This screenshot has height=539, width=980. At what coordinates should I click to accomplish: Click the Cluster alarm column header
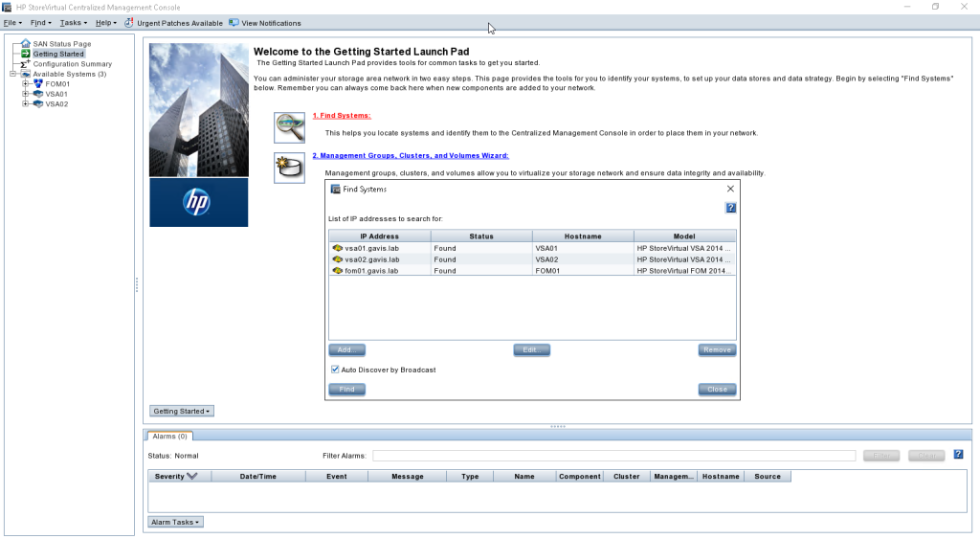click(626, 477)
